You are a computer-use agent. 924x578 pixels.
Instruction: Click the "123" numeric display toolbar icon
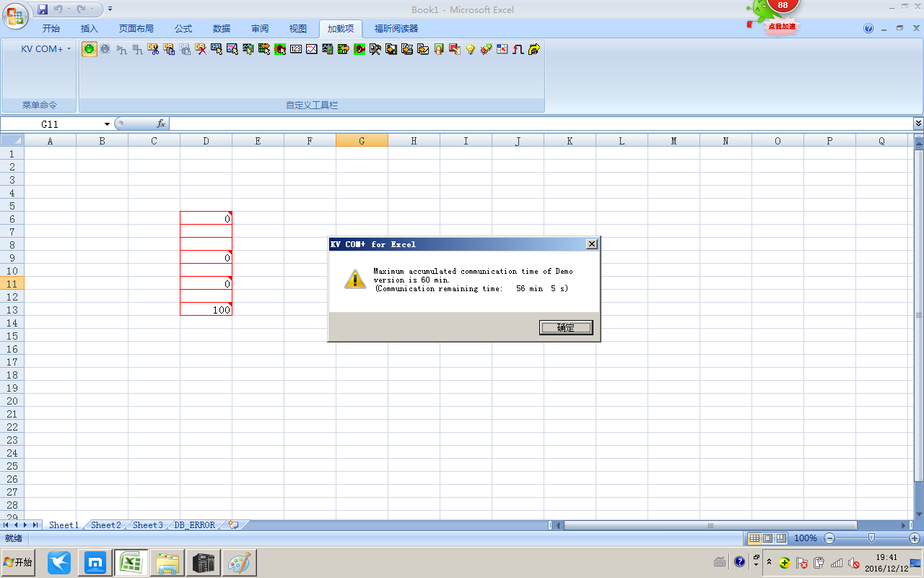pos(295,49)
